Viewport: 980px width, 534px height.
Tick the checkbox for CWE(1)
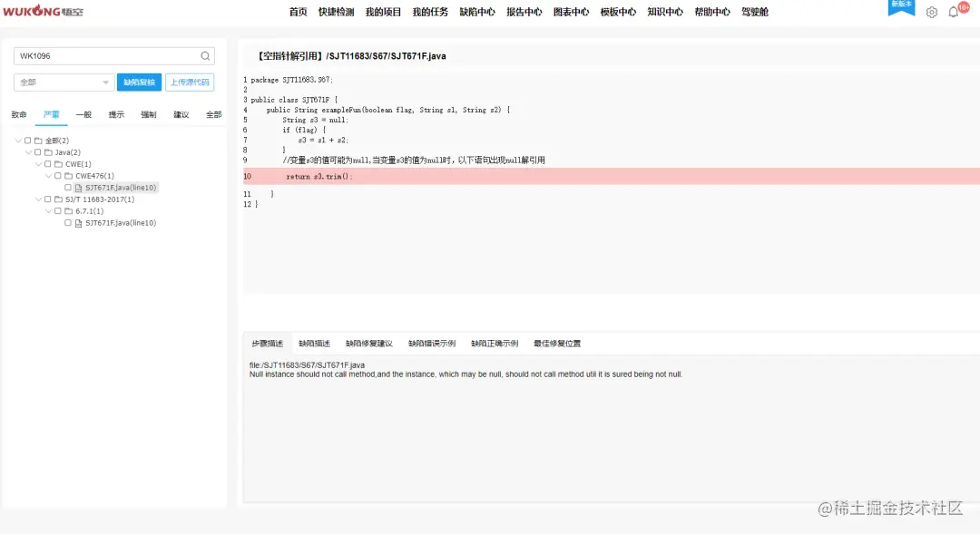point(47,164)
